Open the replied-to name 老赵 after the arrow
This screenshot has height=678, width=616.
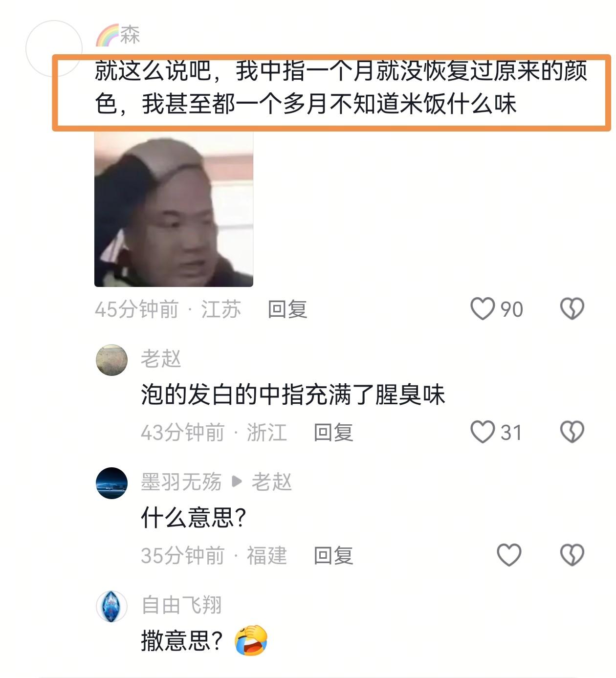[x=272, y=482]
